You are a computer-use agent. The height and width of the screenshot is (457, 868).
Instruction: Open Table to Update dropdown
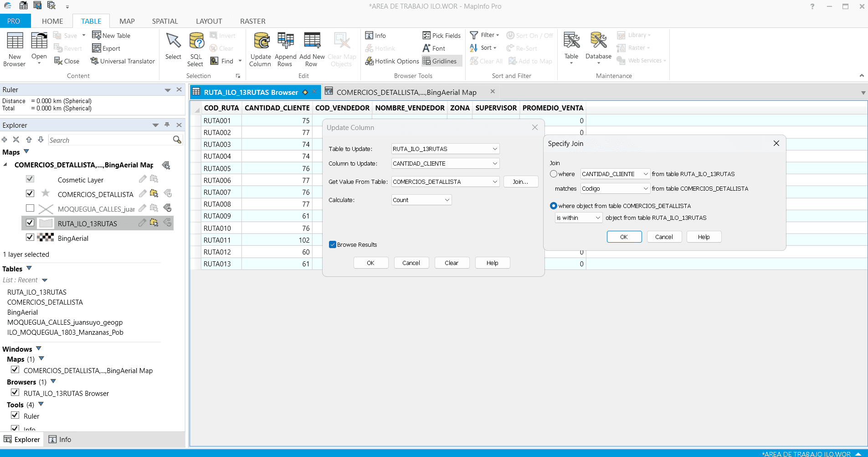click(x=445, y=149)
